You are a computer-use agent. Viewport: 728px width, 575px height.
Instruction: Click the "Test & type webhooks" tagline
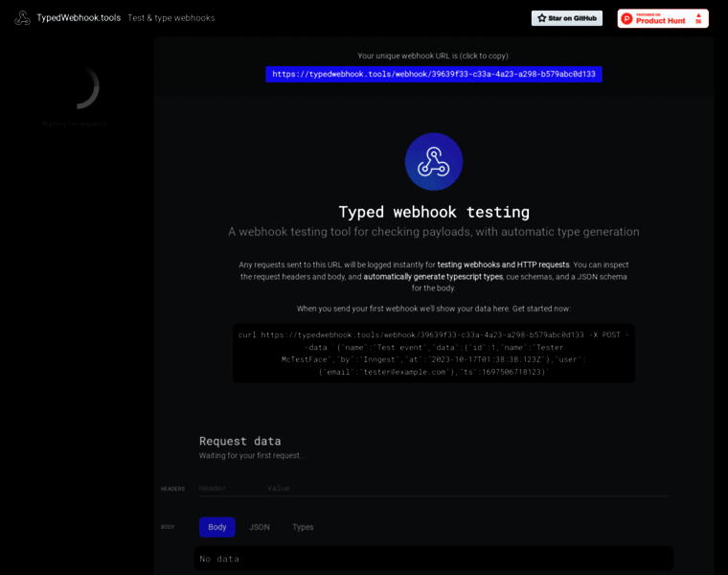171,18
